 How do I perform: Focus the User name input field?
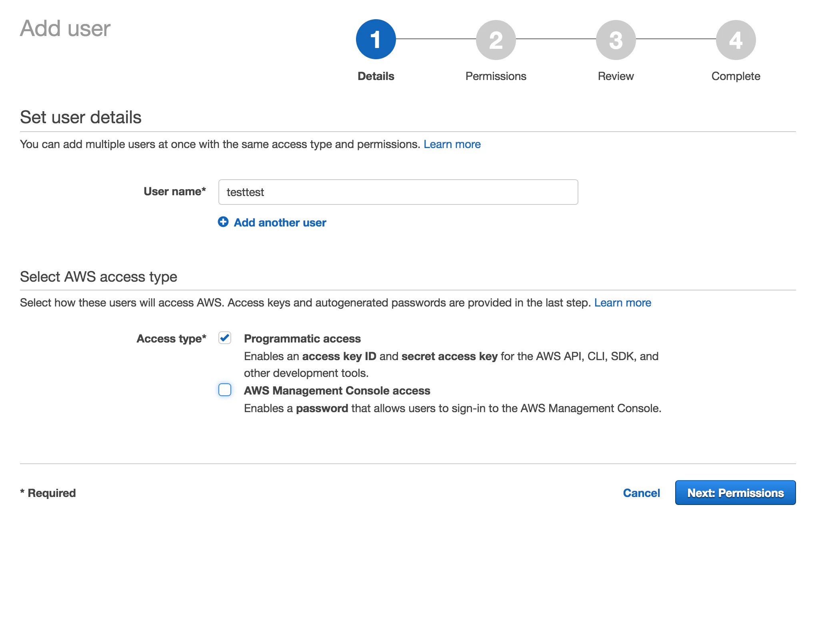(x=398, y=192)
